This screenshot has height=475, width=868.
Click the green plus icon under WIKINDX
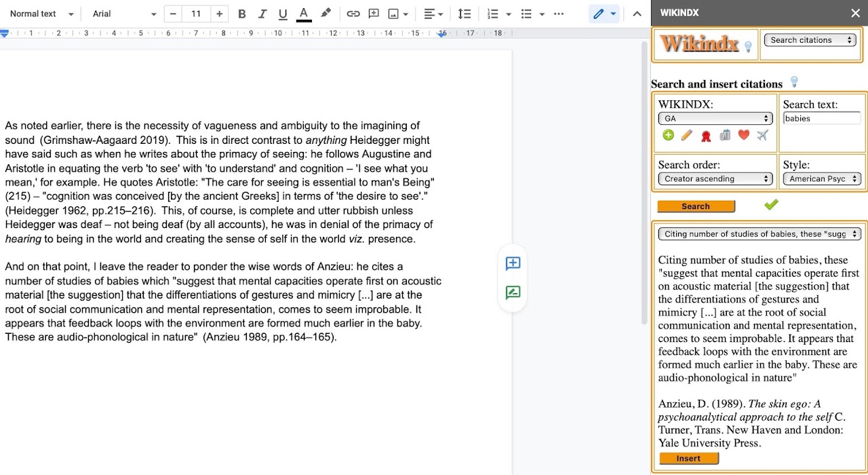[x=669, y=135]
